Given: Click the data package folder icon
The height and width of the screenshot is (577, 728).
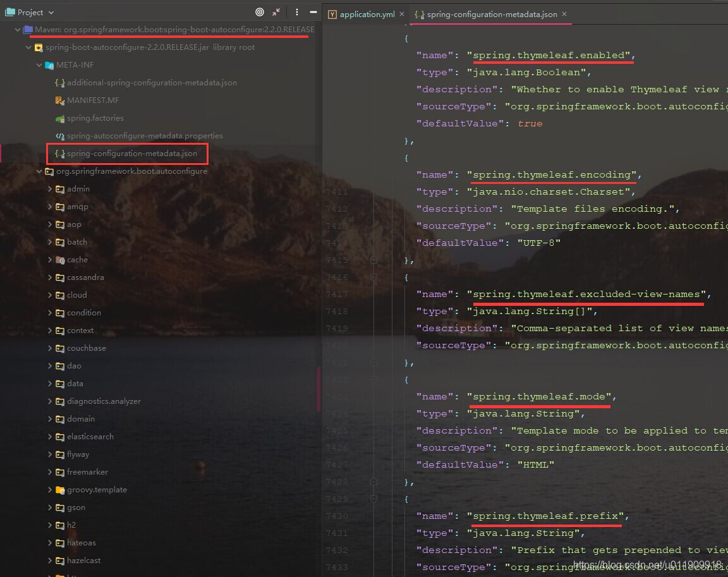Looking at the screenshot, I should click(60, 384).
